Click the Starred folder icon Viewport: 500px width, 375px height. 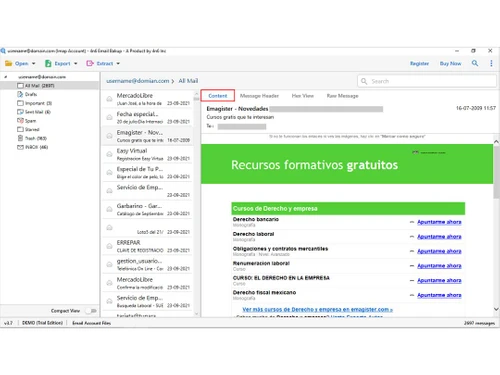click(x=20, y=129)
